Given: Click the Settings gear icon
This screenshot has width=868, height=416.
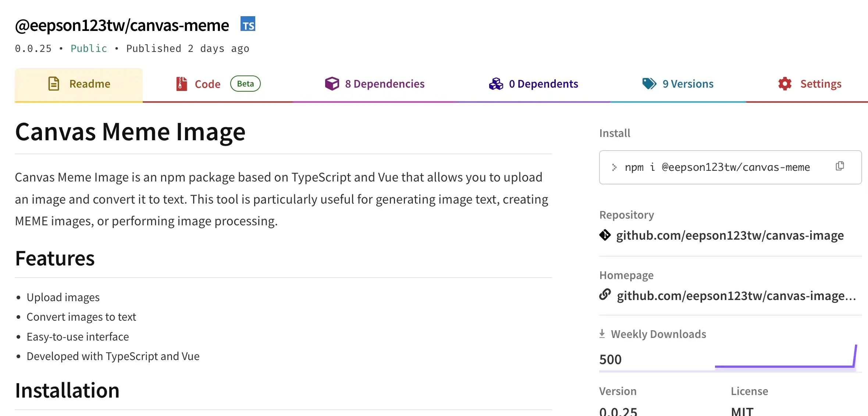Looking at the screenshot, I should point(785,84).
